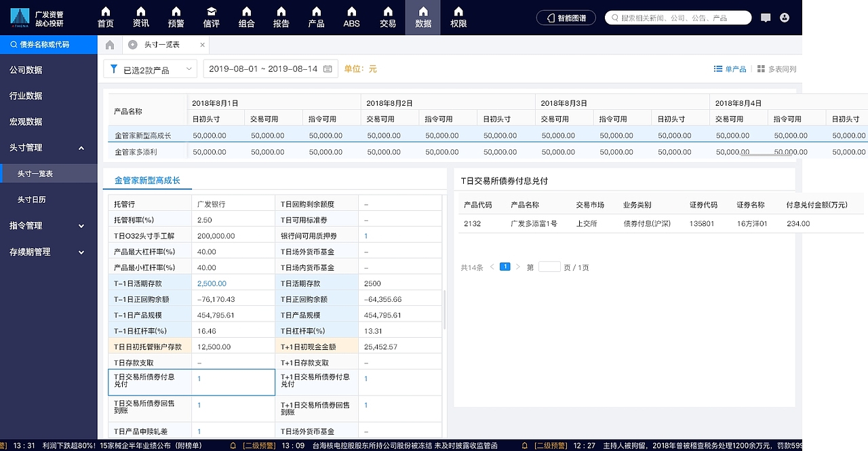Click the 2,500.00 link for T-1日活期存款
The image size is (868, 451).
coord(212,283)
